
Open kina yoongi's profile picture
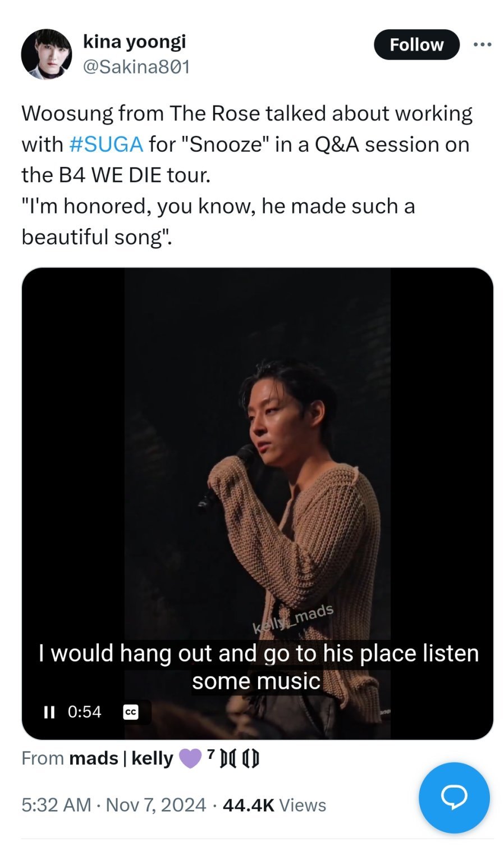[47, 54]
